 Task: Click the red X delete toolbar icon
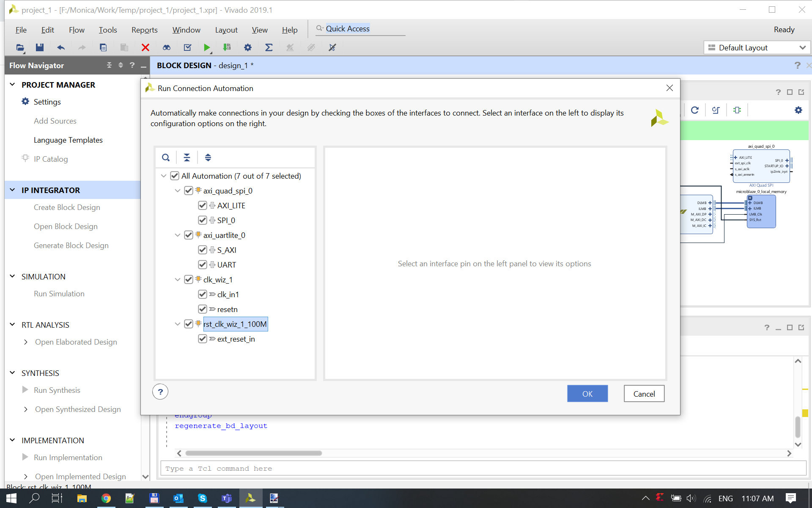[145, 47]
